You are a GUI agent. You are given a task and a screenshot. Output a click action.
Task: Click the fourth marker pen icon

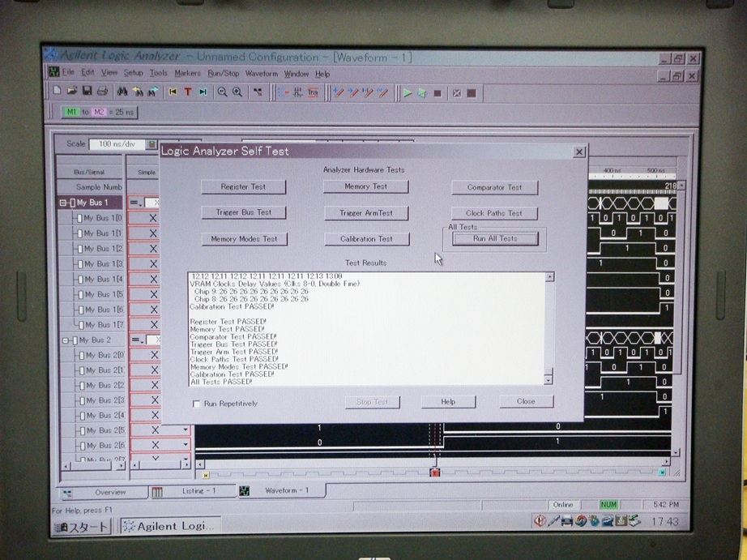click(x=382, y=93)
